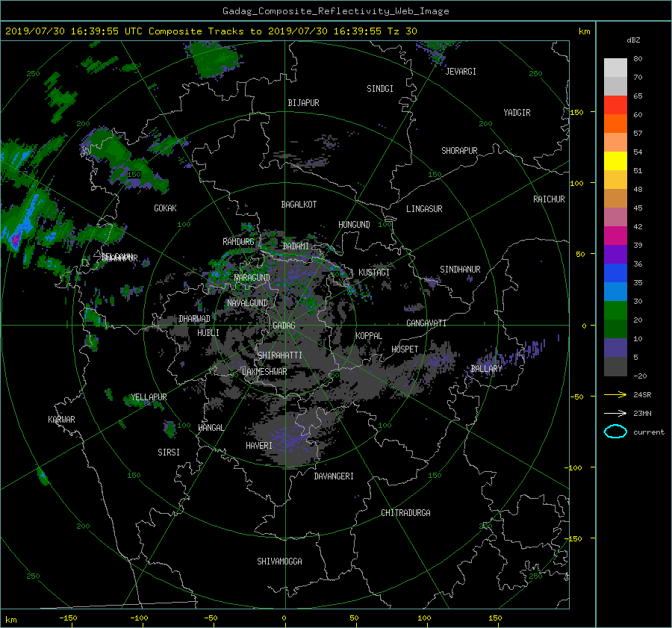This screenshot has width=672, height=628.
Task: Click the DAVANGERI label
Action: tap(334, 476)
